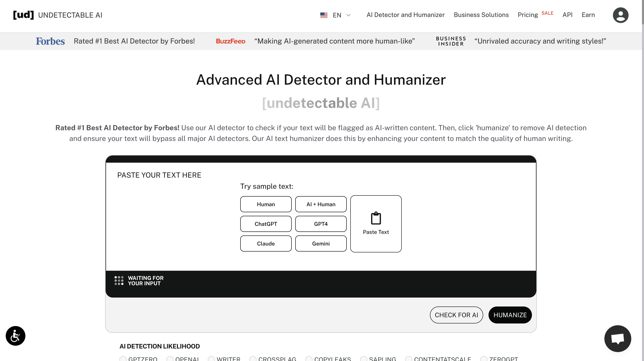Click the red SALE label

547,13
